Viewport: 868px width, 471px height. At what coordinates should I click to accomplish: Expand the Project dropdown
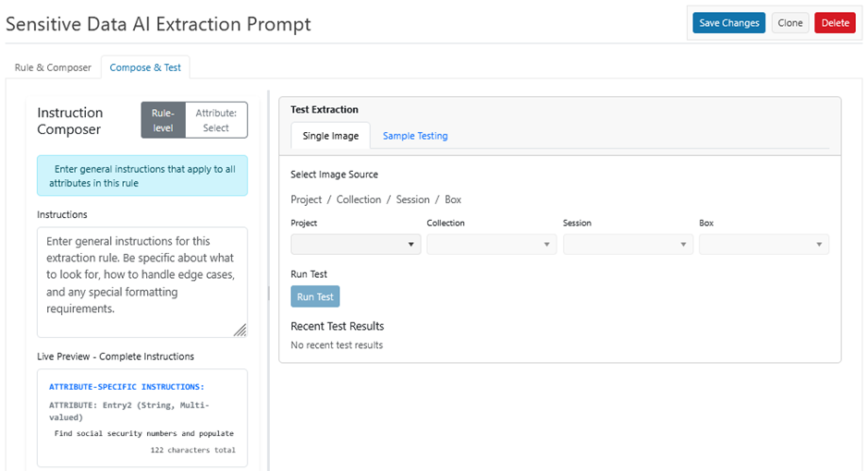point(356,245)
